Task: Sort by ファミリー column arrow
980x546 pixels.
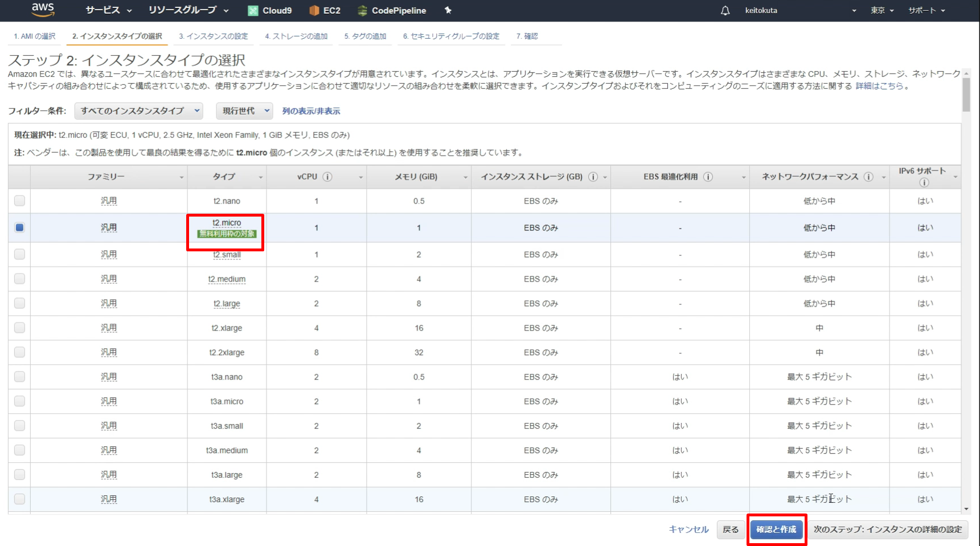Action: coord(182,177)
